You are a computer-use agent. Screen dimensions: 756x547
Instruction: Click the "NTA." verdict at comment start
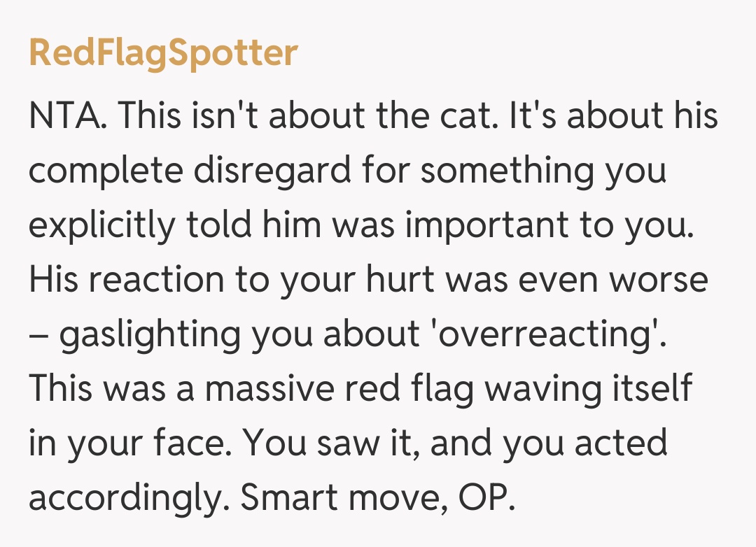point(68,115)
